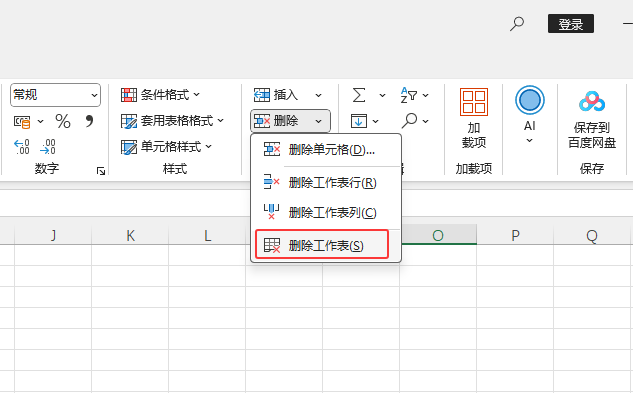Open the 加载项 add-ins button
This screenshot has width=633, height=393.
(474, 118)
